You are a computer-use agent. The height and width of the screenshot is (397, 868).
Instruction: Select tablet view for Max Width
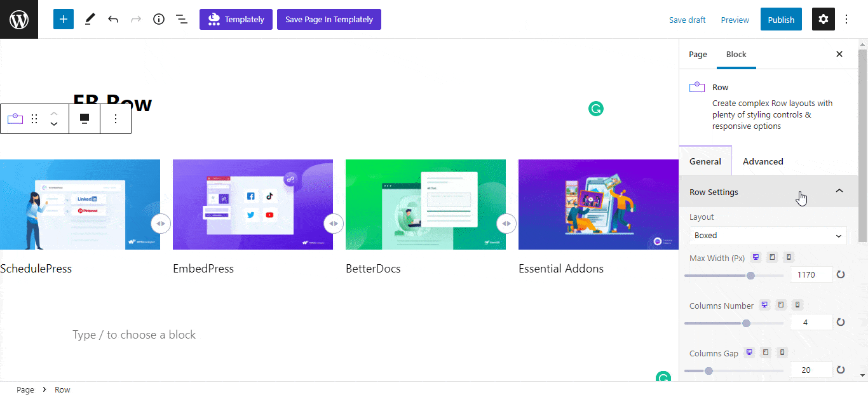tap(772, 257)
